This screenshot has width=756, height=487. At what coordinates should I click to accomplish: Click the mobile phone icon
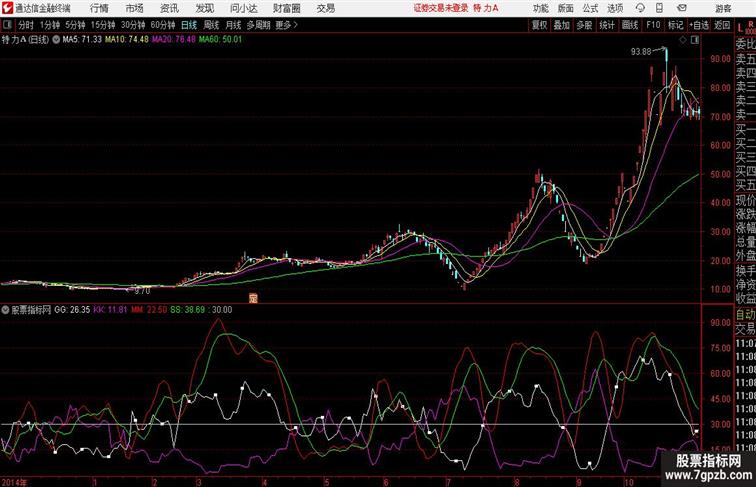659,8
